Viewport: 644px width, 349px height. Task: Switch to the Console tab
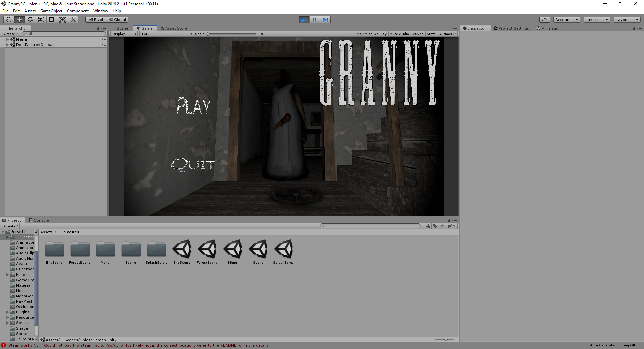pos(39,220)
